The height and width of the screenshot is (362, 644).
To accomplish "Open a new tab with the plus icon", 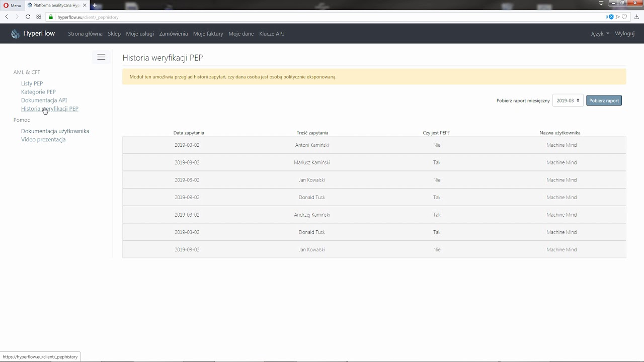I will 95,5.
